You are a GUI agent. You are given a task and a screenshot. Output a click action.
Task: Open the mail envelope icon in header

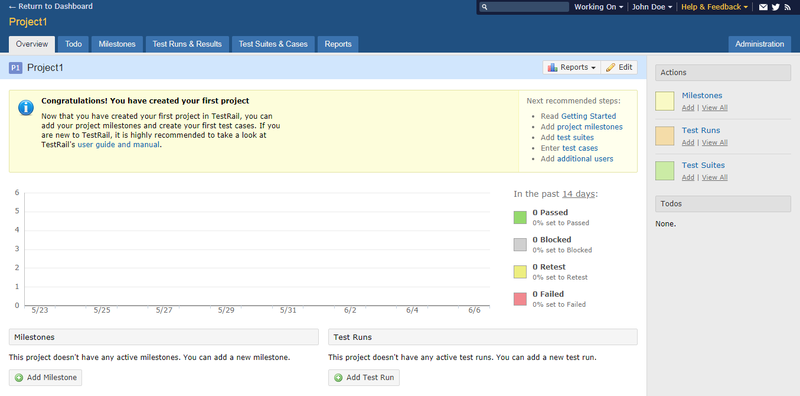[763, 7]
